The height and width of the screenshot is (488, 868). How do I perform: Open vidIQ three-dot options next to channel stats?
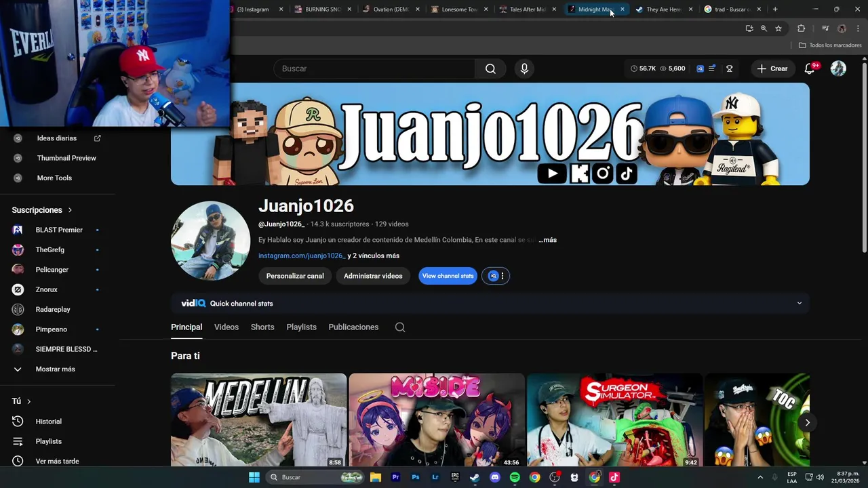pos(502,276)
